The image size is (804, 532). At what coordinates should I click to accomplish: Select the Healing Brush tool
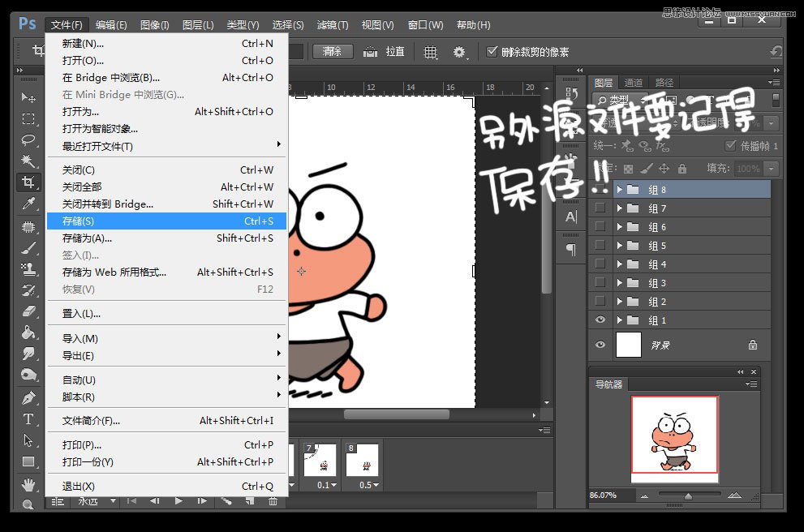(28, 226)
